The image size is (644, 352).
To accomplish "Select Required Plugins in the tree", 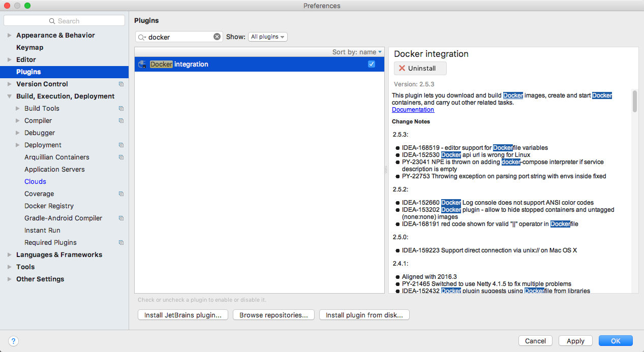I will pyautogui.click(x=50, y=243).
